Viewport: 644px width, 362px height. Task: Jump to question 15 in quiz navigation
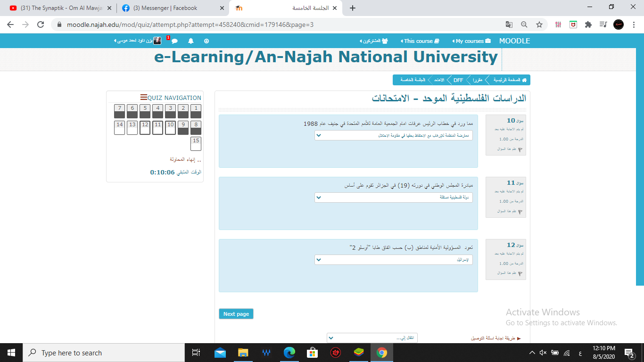click(196, 144)
